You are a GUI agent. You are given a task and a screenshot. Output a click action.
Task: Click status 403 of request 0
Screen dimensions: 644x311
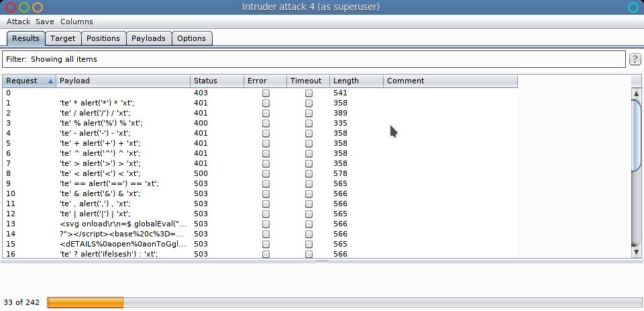pos(201,93)
